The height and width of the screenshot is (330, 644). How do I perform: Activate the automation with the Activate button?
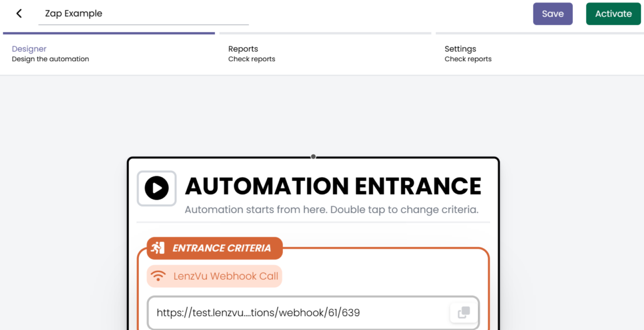click(x=613, y=14)
